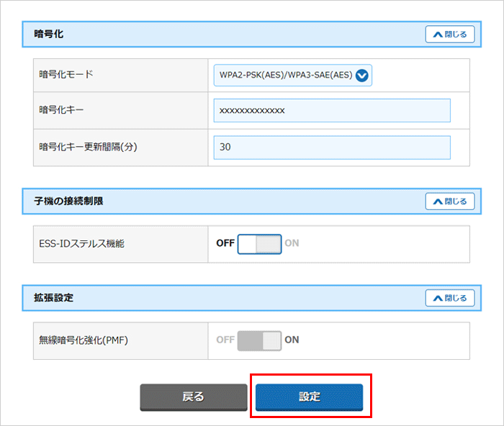The image size is (504, 426).
Task: Collapse the 暗号化 section with 閉じる
Action: click(x=449, y=34)
